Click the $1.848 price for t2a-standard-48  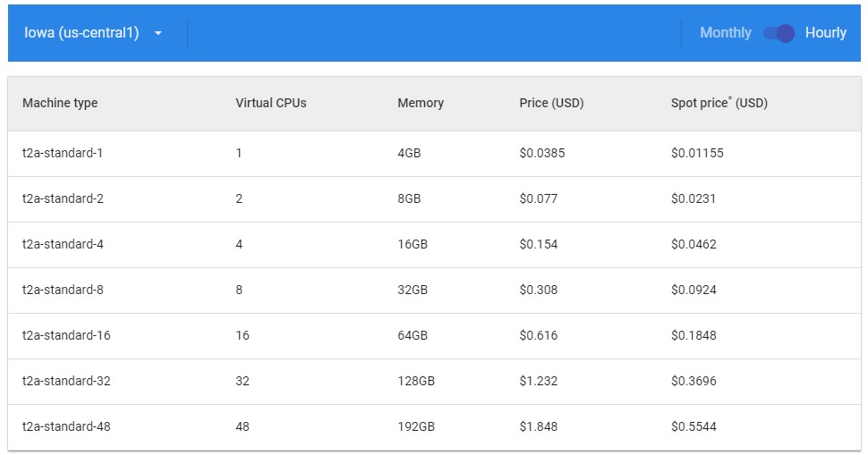[x=538, y=426]
